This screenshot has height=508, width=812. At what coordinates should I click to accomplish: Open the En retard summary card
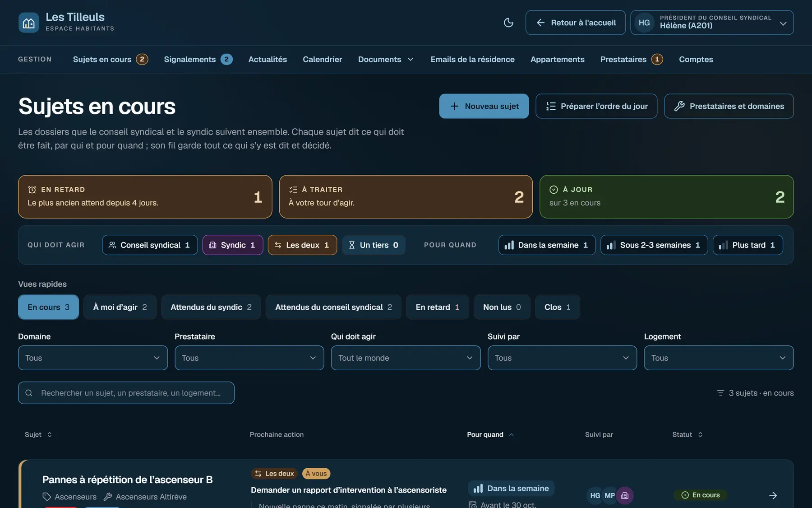point(145,197)
